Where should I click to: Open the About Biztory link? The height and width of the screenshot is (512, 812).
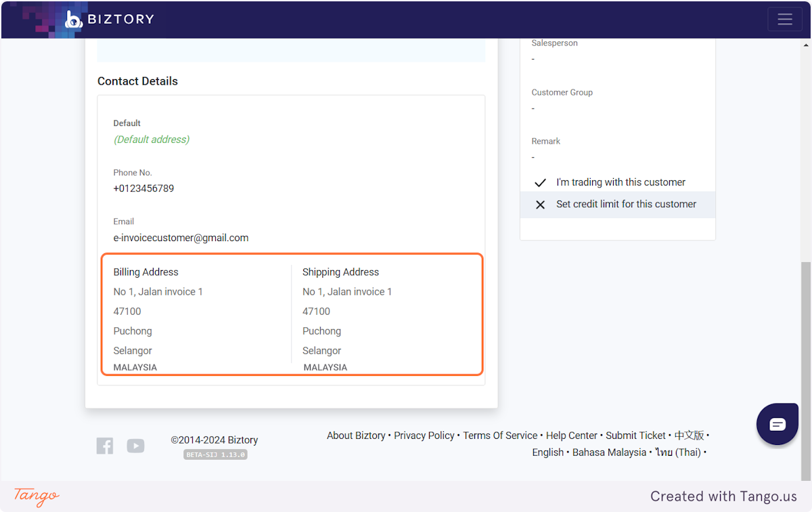(x=356, y=435)
